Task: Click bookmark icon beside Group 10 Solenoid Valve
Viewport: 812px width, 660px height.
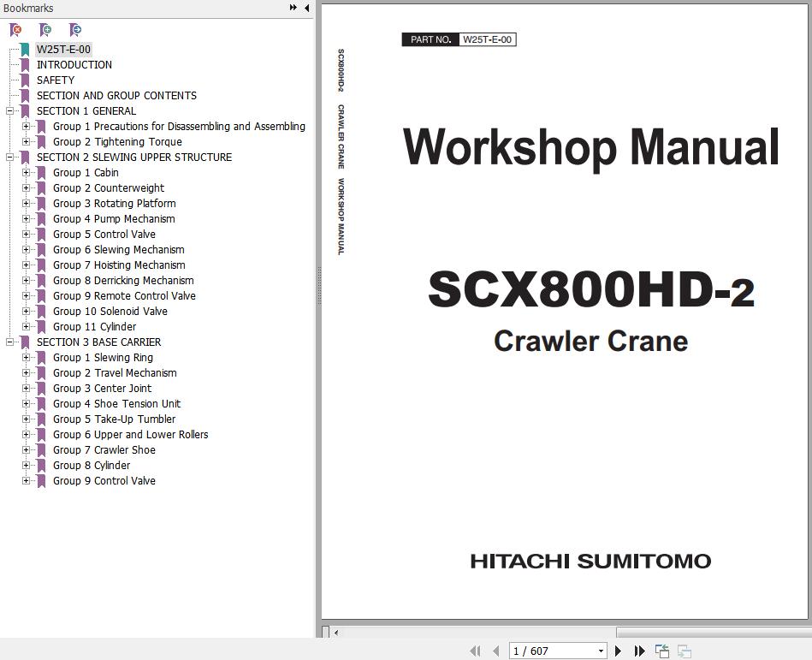Action: pyautogui.click(x=41, y=312)
